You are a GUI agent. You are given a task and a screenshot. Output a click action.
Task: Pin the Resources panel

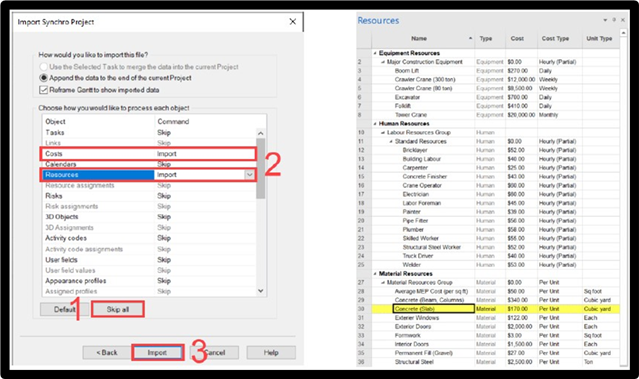pos(614,20)
